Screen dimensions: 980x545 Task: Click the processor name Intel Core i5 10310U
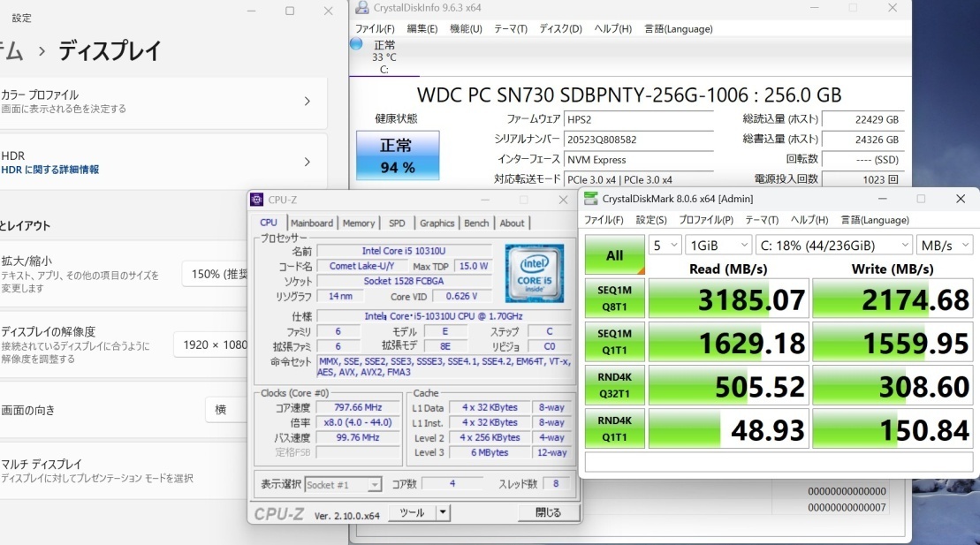(404, 251)
